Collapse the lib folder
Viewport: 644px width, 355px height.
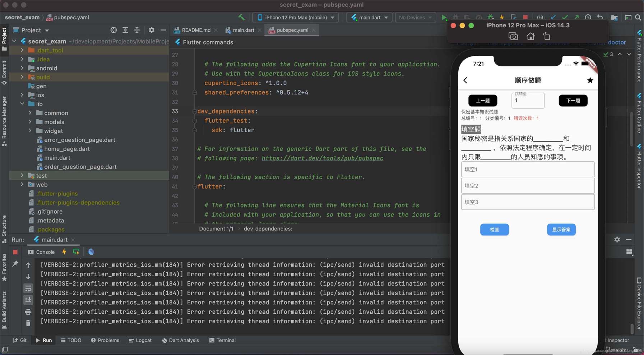coord(22,104)
